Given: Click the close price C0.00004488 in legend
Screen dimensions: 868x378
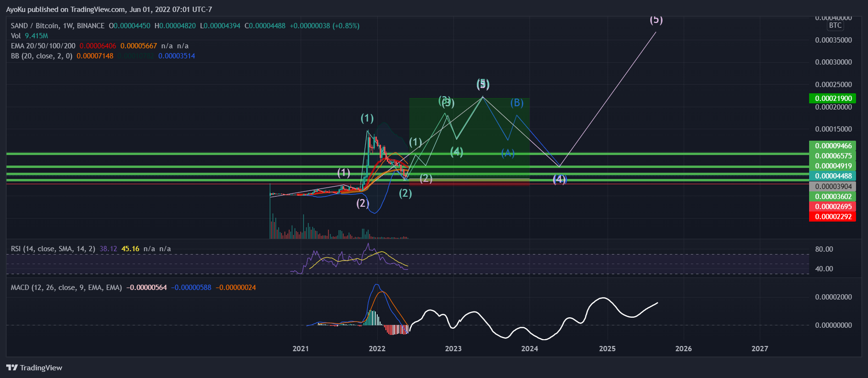Looking at the screenshot, I should point(265,26).
